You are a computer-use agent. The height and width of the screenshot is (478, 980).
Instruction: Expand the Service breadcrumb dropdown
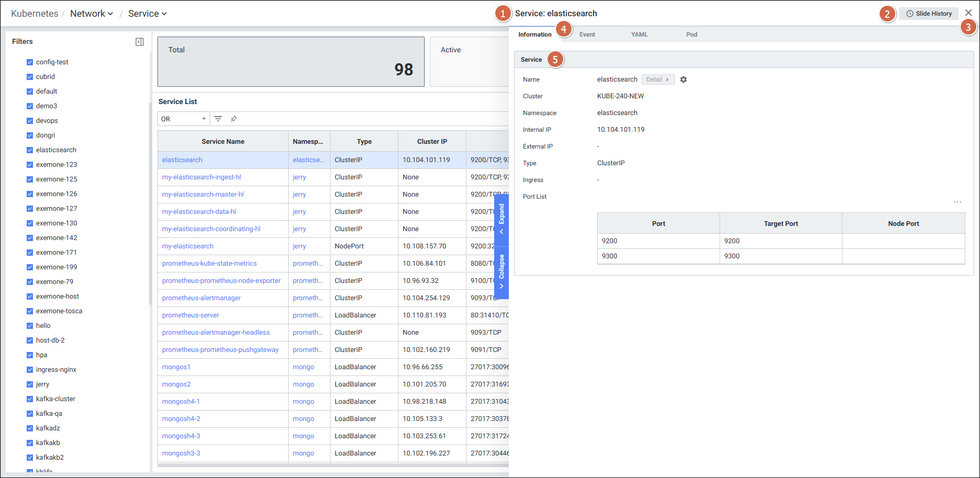pos(147,14)
